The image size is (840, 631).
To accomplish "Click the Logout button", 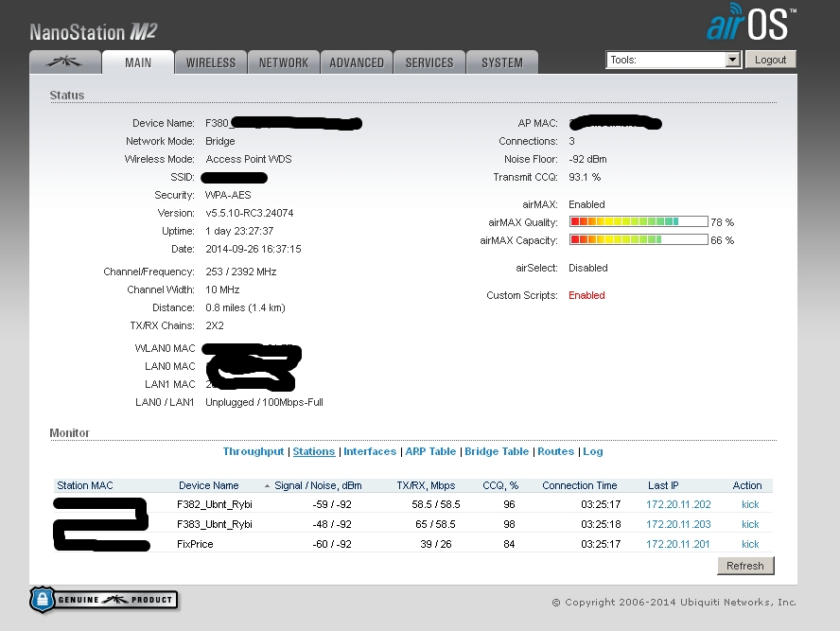I will click(770, 60).
